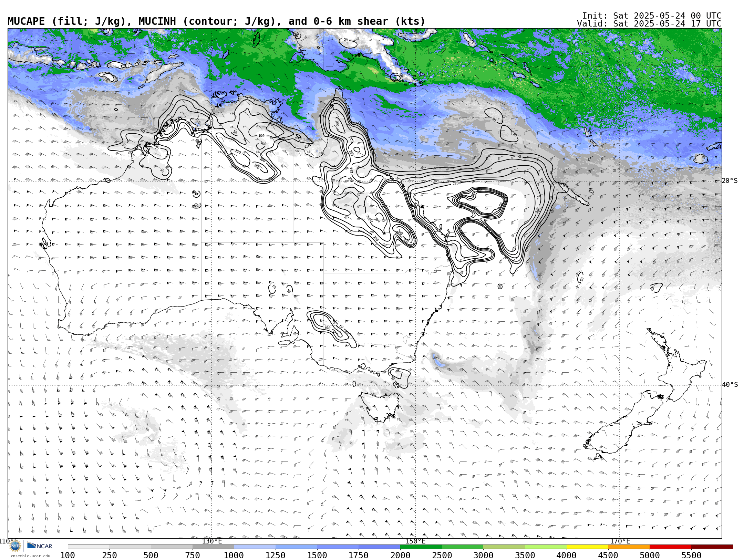Viewport: 744px width, 560px height.
Task: Click the colorbar label 4500
Action: point(608,555)
